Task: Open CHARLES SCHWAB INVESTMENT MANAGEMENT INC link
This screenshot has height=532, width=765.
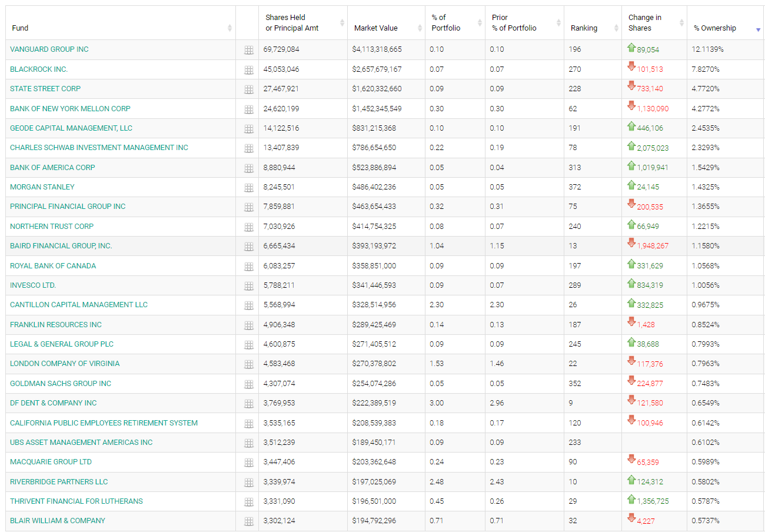Action: 99,148
